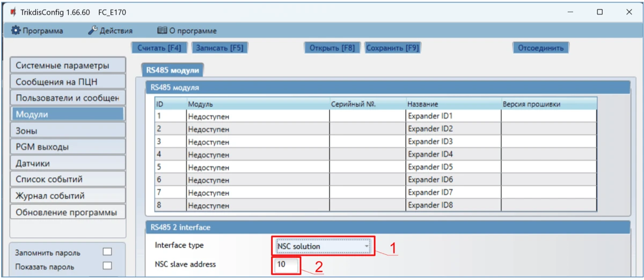Click the Открыть [F8] button
The height and width of the screenshot is (280, 644).
point(332,48)
